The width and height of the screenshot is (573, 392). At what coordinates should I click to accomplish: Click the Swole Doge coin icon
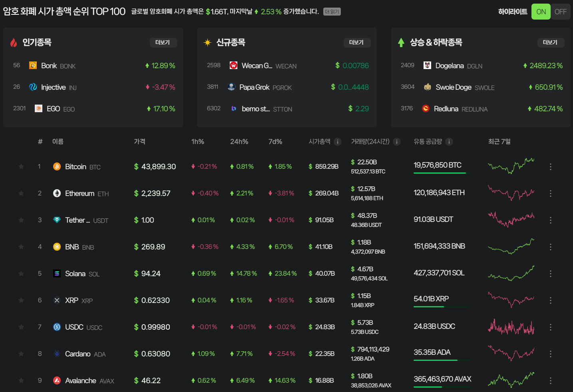point(428,87)
